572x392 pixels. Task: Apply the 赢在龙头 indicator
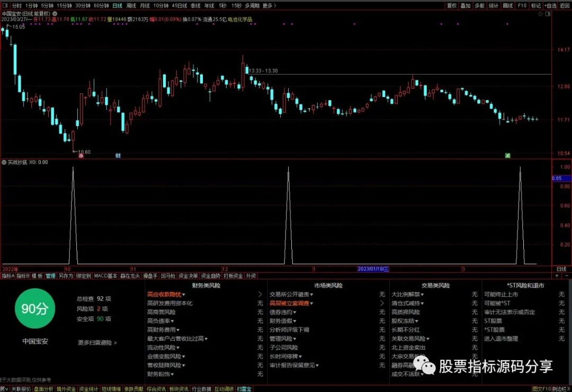click(x=130, y=276)
